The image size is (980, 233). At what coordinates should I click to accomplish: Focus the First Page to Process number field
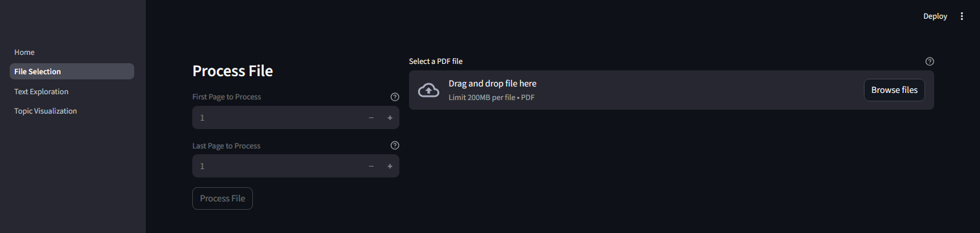pyautogui.click(x=277, y=117)
